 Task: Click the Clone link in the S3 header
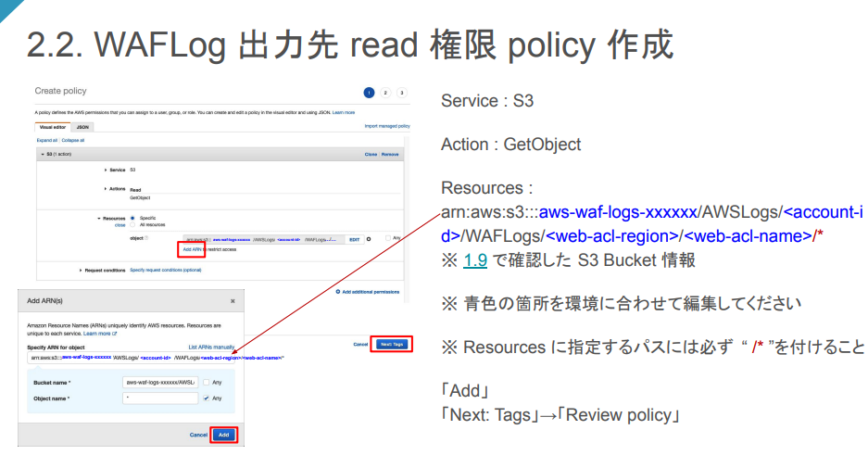click(x=371, y=155)
